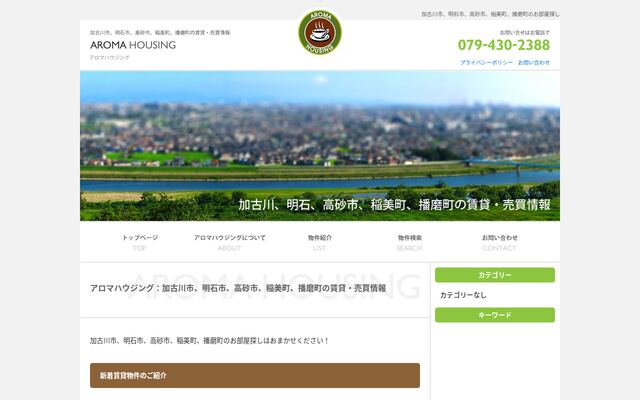
Task: Open the AROMA HOUSING site title link
Action: pos(133,45)
